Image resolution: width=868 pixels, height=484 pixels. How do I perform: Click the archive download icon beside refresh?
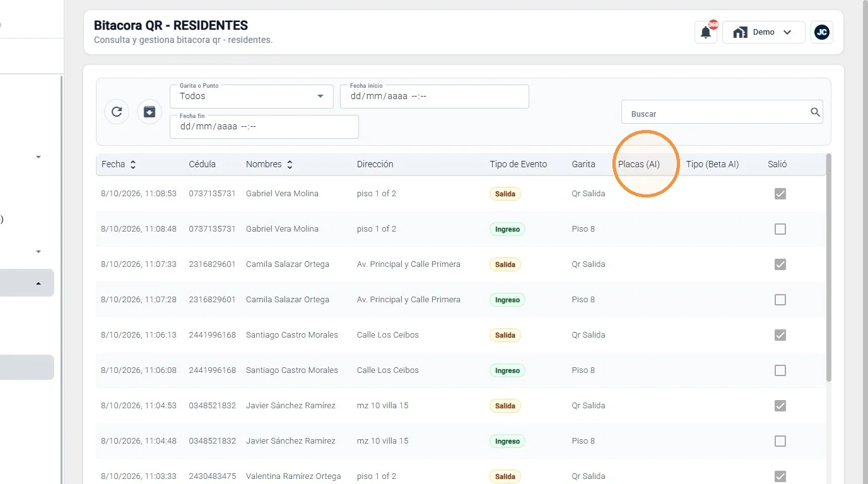pyautogui.click(x=150, y=112)
